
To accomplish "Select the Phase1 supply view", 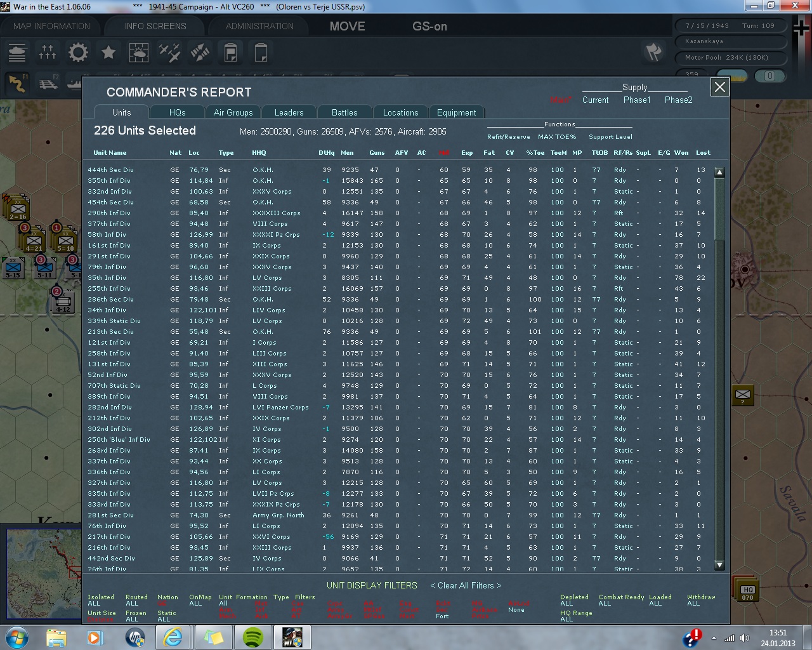I will click(x=637, y=100).
